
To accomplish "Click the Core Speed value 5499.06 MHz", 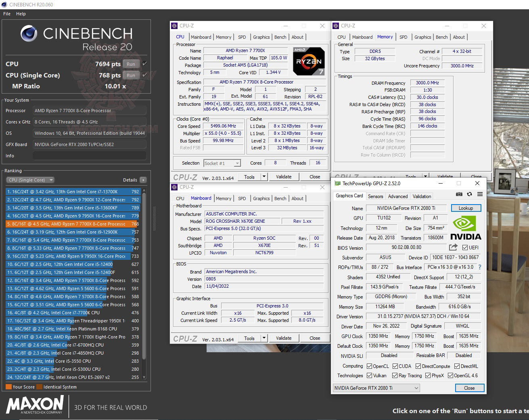I will 223,126.
